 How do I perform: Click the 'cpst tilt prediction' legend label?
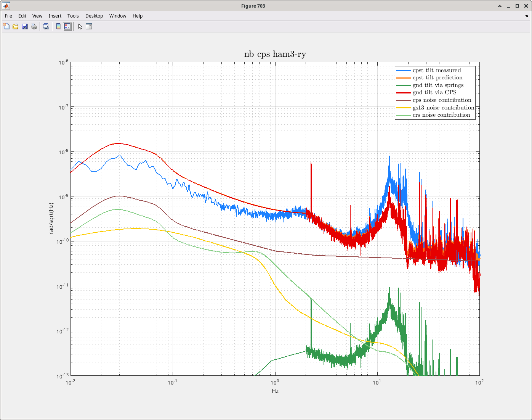(437, 78)
